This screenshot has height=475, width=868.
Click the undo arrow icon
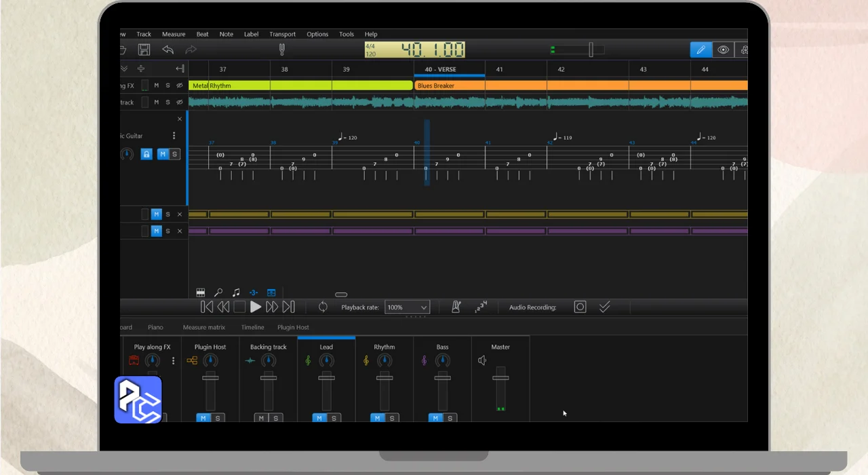[x=167, y=50]
